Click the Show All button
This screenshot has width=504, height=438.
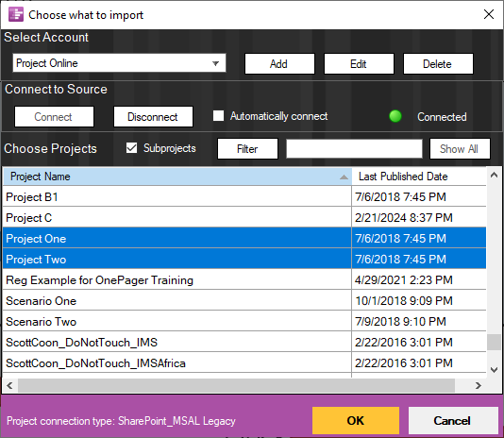coord(460,148)
